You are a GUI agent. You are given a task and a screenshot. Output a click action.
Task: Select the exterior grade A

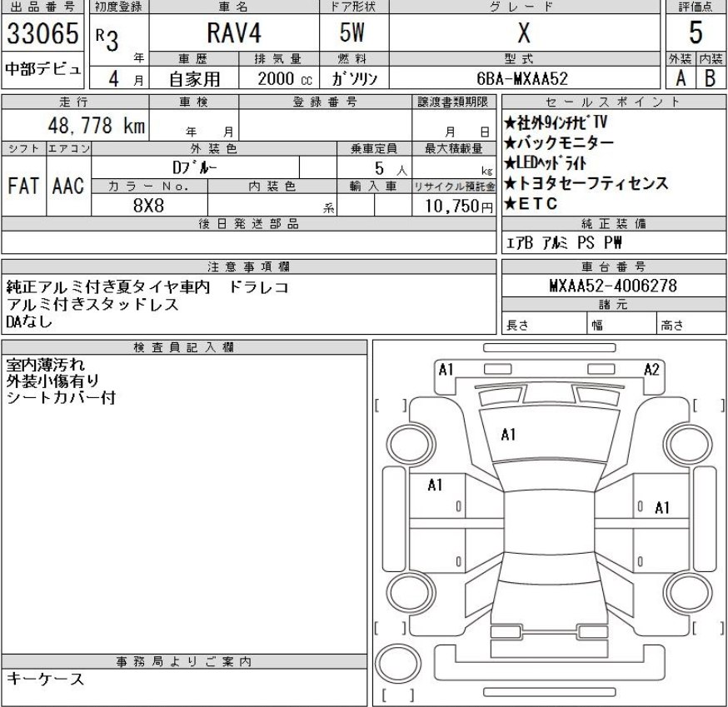click(x=681, y=78)
